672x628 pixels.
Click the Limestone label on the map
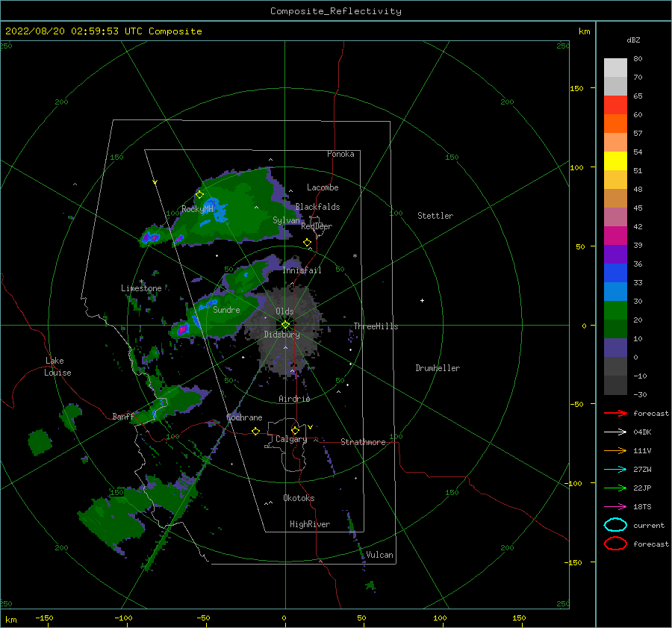[x=141, y=288]
